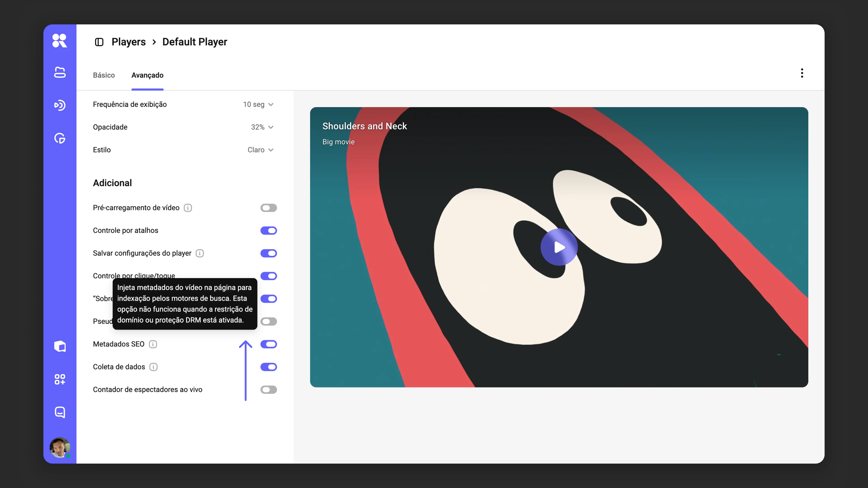Disable Controle por clique/toque toggle

click(x=269, y=276)
